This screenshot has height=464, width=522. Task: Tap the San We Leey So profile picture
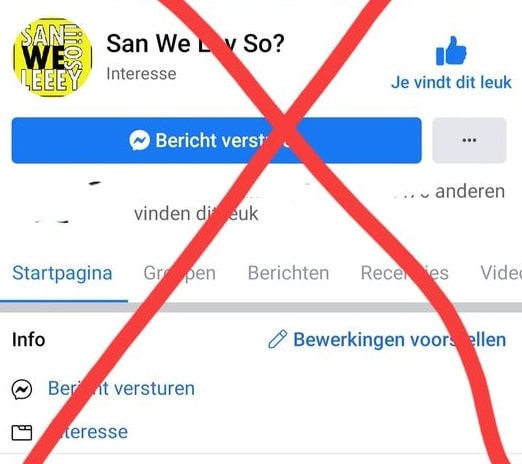click(x=52, y=57)
